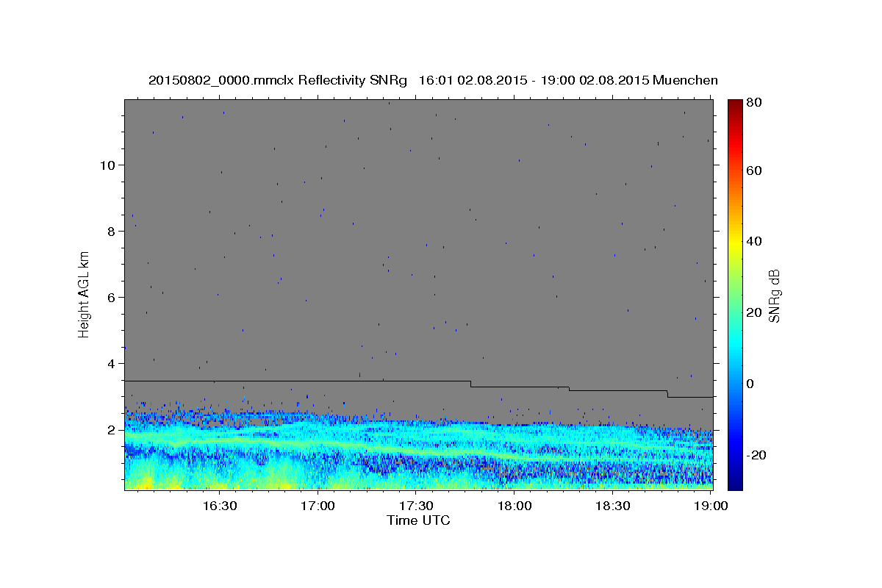882x588 pixels.
Task: Click the colorbar value -20
Action: [756, 455]
